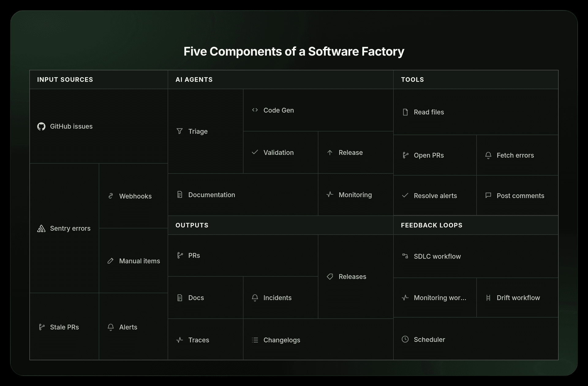This screenshot has height=386, width=588.
Task: Click the title Five Components of a Software Factory
Action: pos(294,51)
